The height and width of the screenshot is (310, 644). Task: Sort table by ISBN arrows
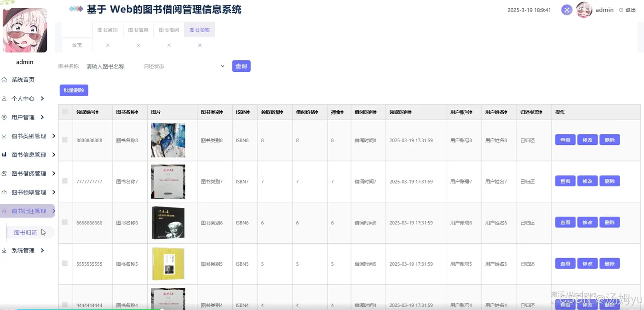pyautogui.click(x=248, y=112)
